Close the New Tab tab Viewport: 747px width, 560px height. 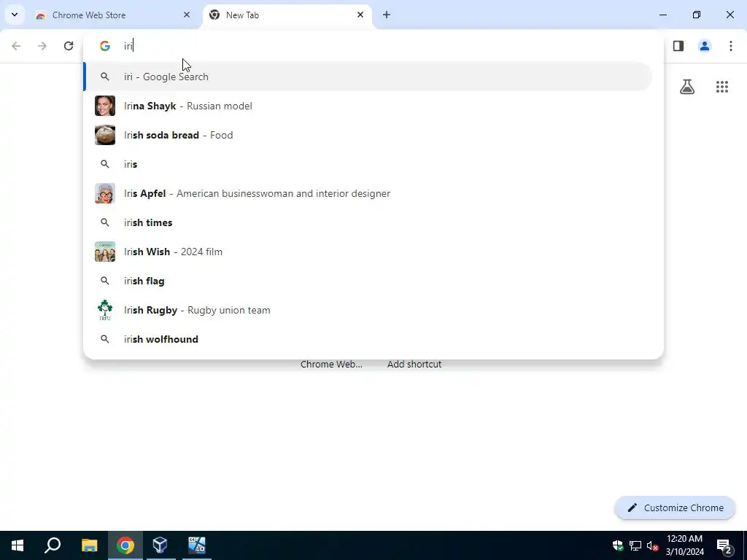point(360,15)
